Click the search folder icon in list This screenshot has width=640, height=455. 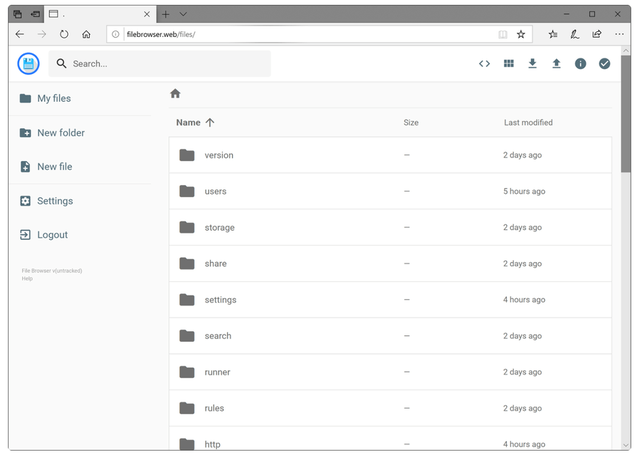coord(187,336)
